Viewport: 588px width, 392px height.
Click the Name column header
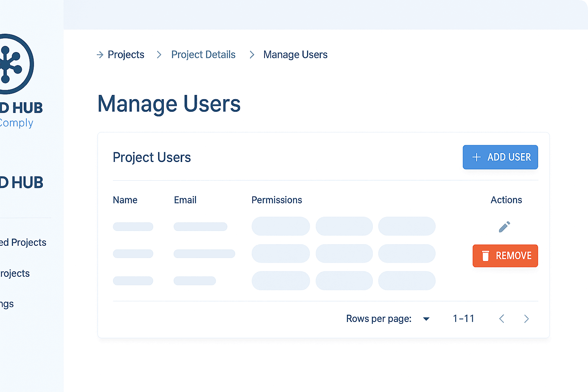(x=125, y=200)
